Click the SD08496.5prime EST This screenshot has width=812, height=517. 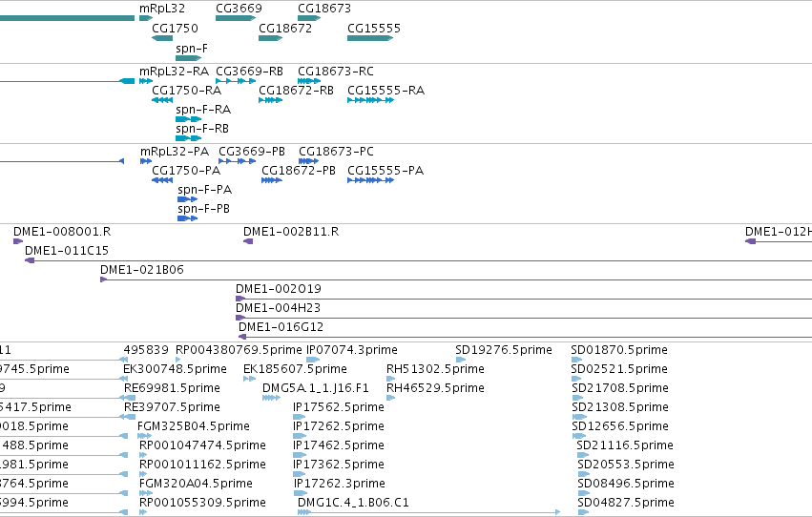584,493
